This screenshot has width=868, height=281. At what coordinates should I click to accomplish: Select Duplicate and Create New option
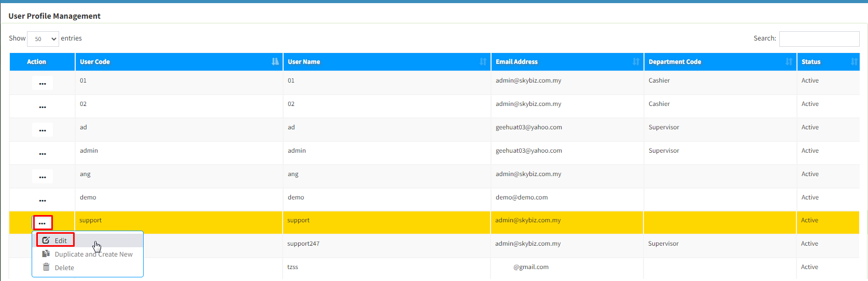point(93,255)
